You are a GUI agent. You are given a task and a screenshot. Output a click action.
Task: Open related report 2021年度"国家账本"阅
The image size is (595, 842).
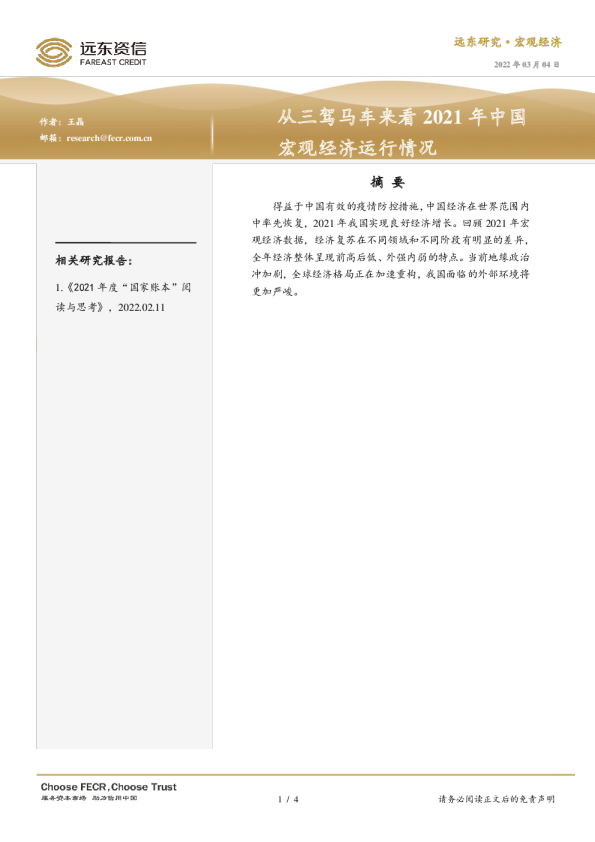pos(123,288)
